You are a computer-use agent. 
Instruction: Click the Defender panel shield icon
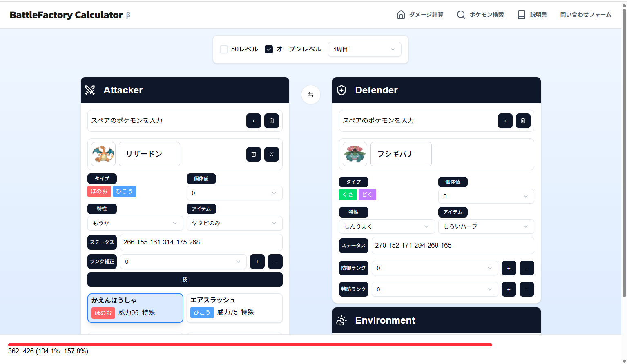click(x=341, y=90)
